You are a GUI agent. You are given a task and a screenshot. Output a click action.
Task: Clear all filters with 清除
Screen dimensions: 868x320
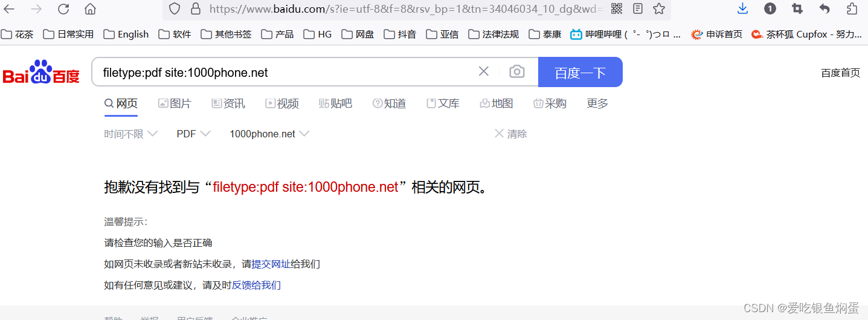coord(510,134)
